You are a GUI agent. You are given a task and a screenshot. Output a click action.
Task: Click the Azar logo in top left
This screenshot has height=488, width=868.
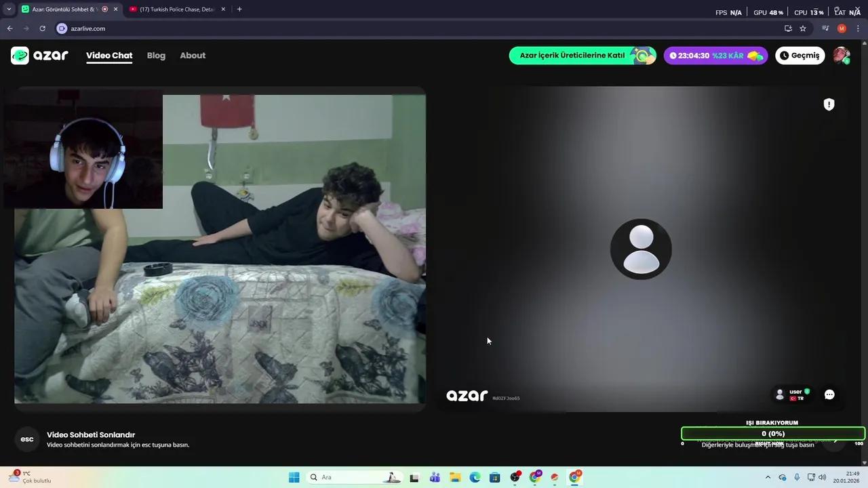click(x=39, y=55)
